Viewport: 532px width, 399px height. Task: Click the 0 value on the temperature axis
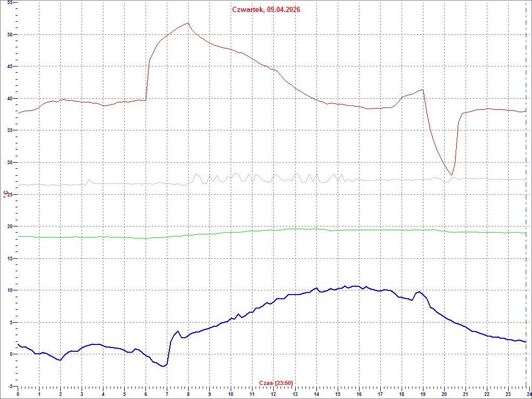coord(10,354)
